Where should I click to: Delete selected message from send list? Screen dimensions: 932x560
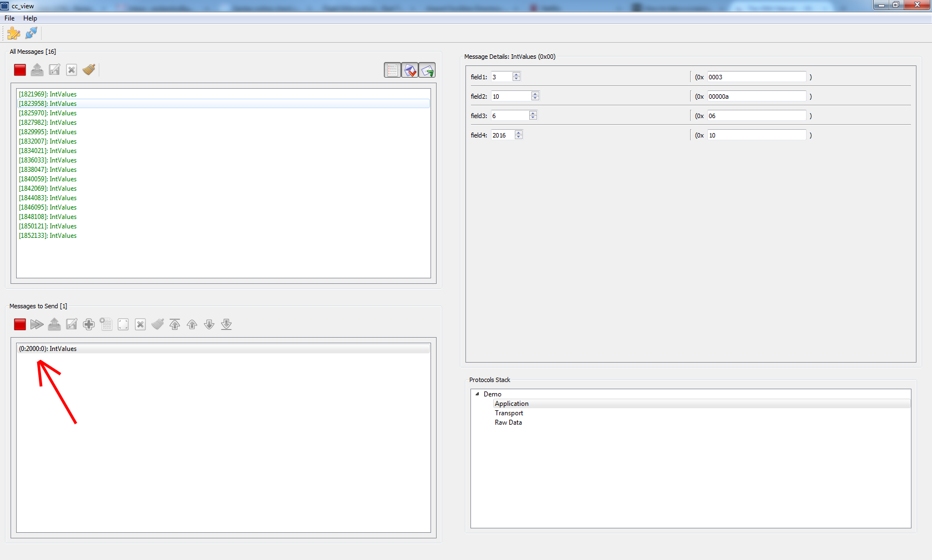coord(140,324)
